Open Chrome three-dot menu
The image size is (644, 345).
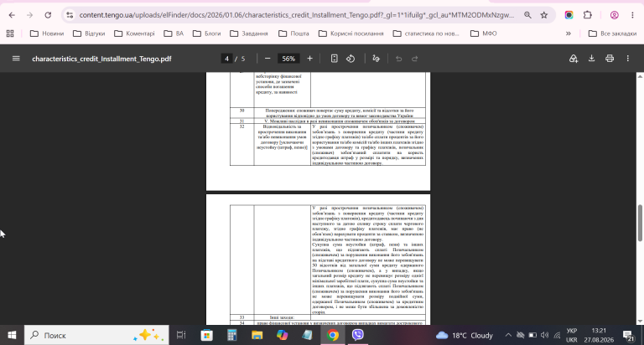point(632,15)
